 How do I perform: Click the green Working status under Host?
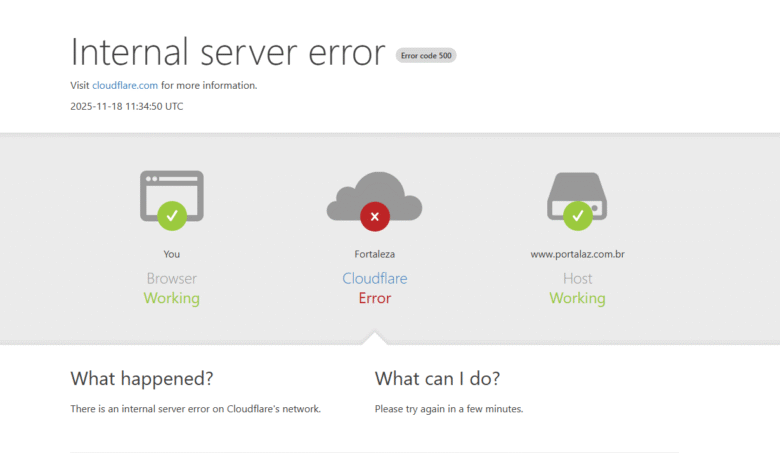tap(577, 298)
